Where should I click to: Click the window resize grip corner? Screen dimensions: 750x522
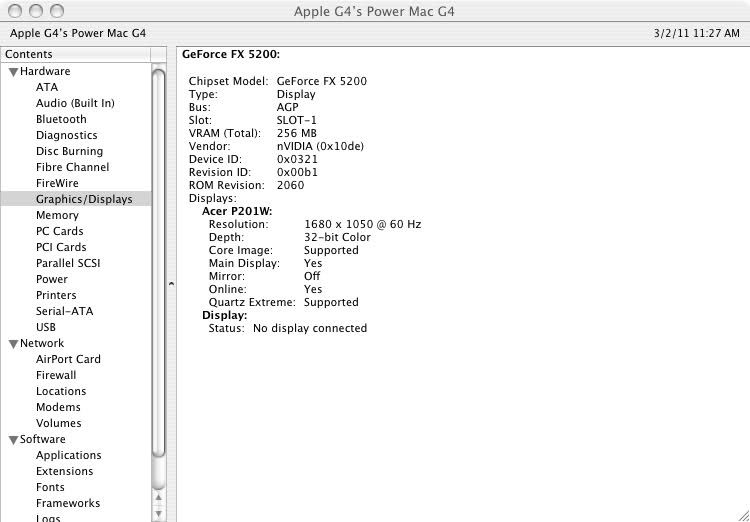pos(742,514)
